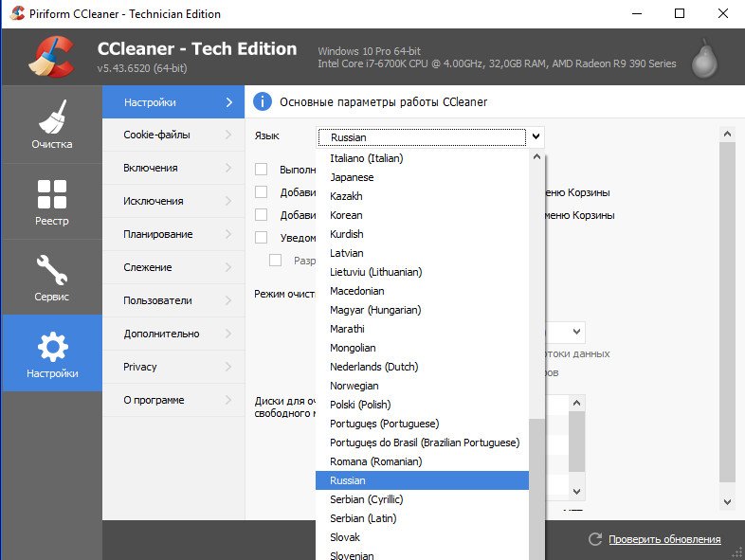Select the highlighted Russian list entry
Image resolution: width=745 pixels, height=560 pixels.
point(422,480)
